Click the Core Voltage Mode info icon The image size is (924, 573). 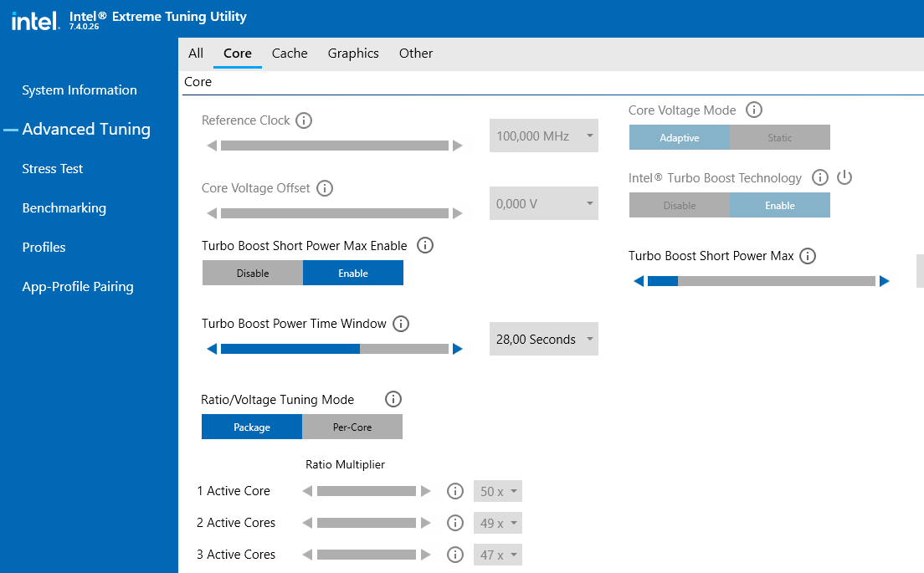coord(754,110)
